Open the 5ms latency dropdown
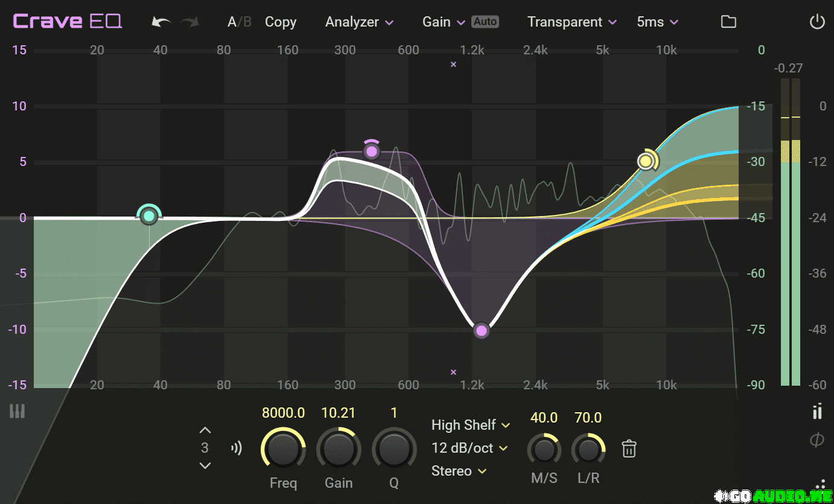 658,22
